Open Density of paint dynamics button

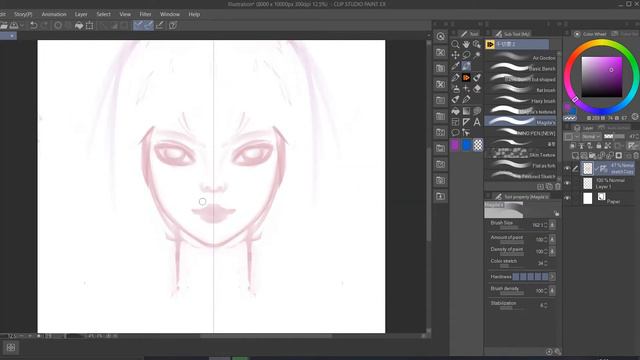(552, 251)
